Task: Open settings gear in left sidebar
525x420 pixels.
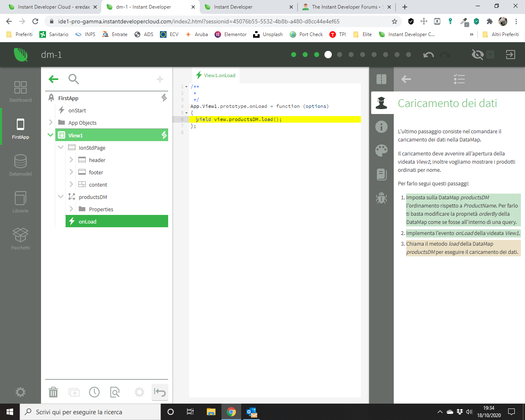Action: coord(21,392)
